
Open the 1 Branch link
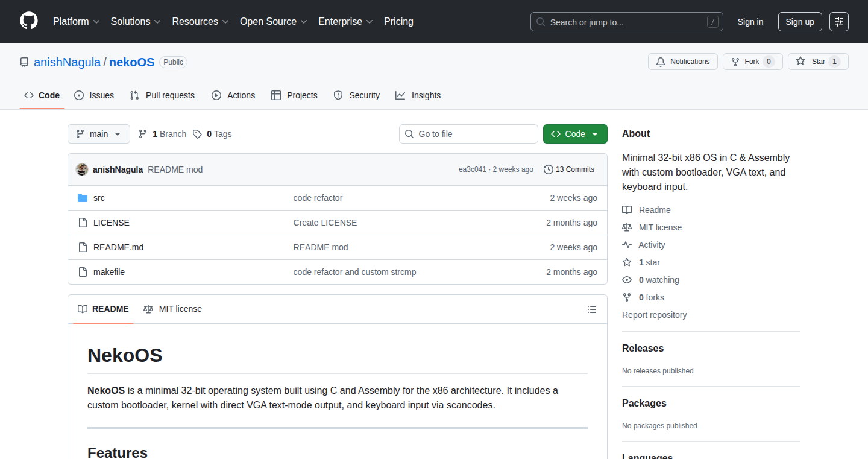point(162,134)
